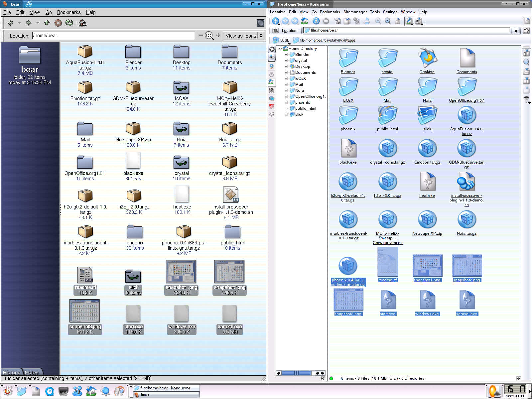Click Konqueror Home URL icon
Image resolution: width=532 pixels, height=399 pixels.
305,21
